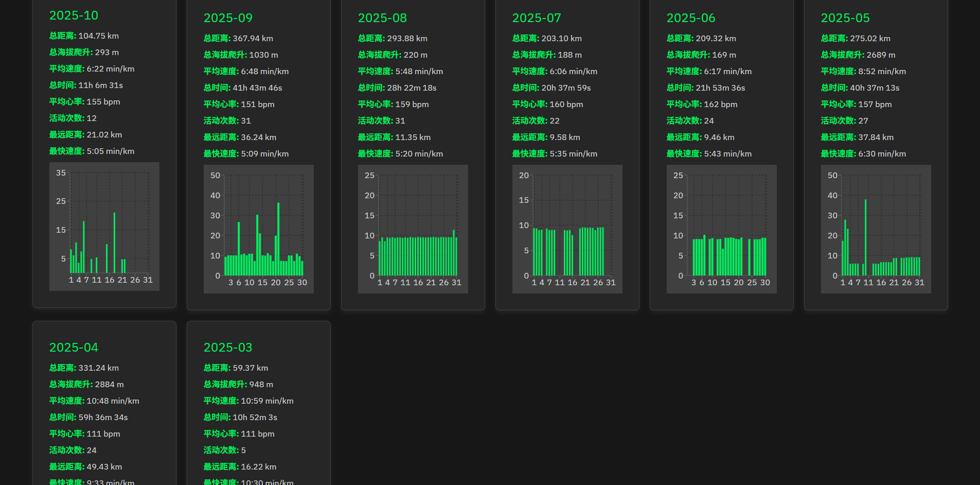The height and width of the screenshot is (485, 980).
Task: Open the 2025-04 month heading
Action: tap(74, 348)
